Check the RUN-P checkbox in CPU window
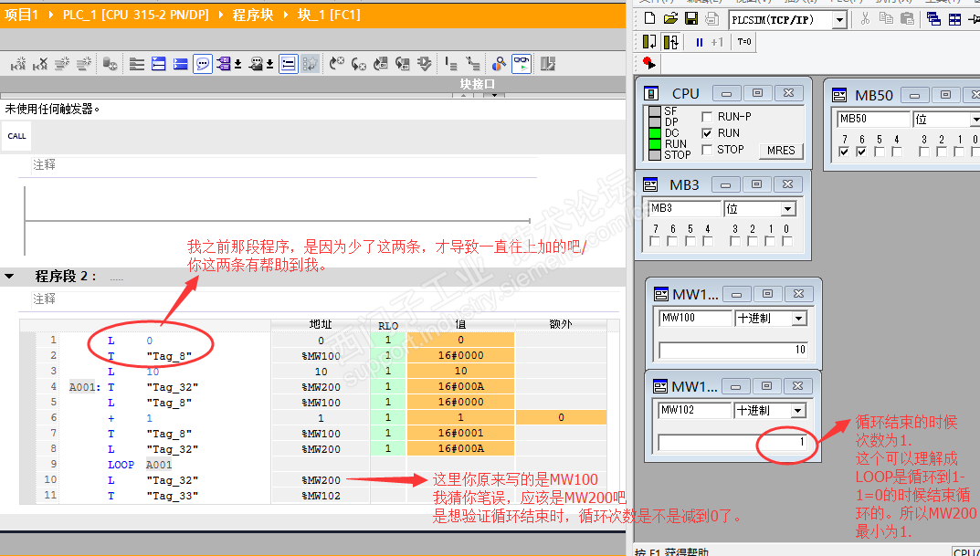This screenshot has height=556, width=980. [x=707, y=117]
